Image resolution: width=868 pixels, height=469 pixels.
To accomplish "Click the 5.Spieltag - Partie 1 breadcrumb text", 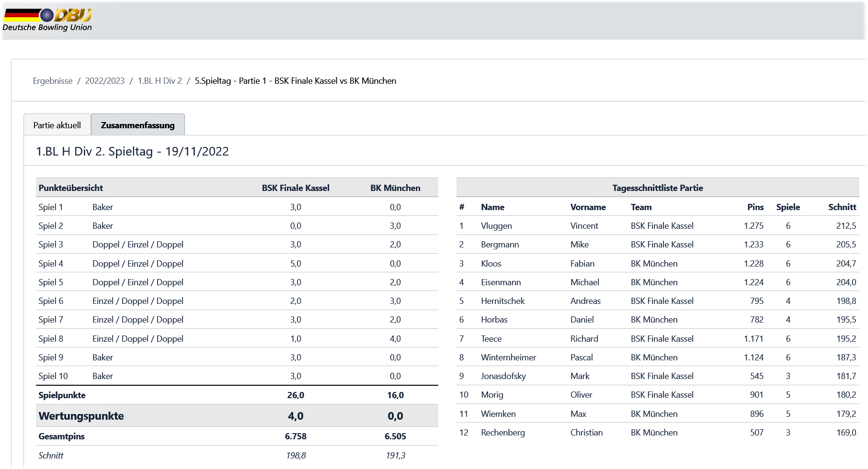I will tap(296, 81).
